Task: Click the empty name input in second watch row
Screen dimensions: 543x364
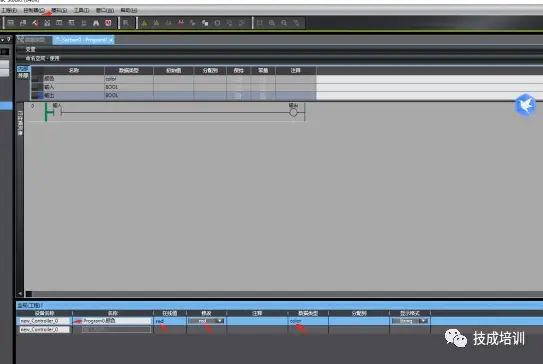Action: coord(116,330)
